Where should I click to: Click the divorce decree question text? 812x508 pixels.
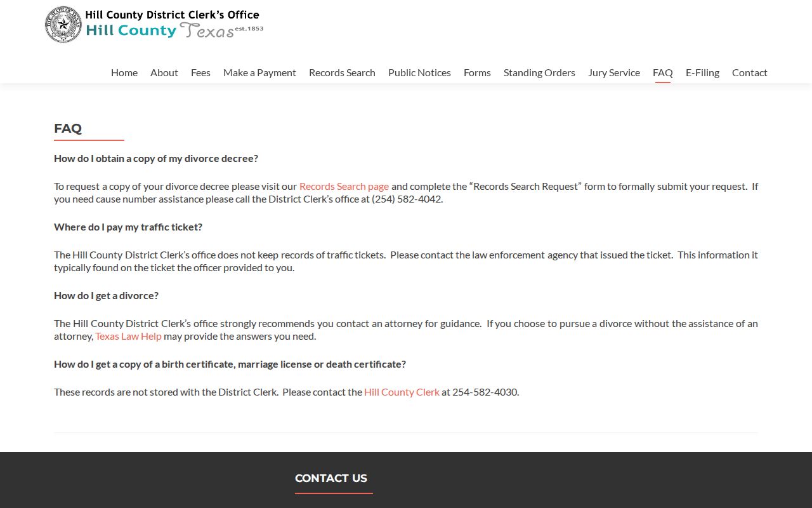(x=156, y=158)
